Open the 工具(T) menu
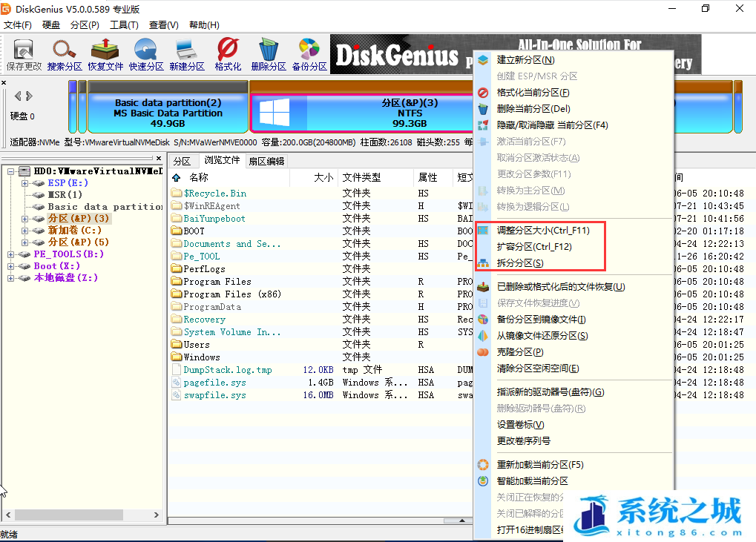756x542 pixels. click(124, 25)
